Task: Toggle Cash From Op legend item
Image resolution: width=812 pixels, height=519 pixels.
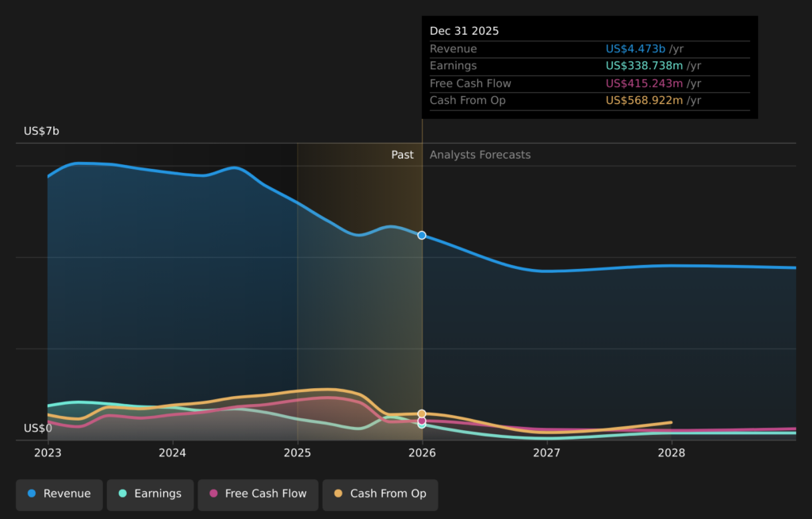Action: click(380, 494)
